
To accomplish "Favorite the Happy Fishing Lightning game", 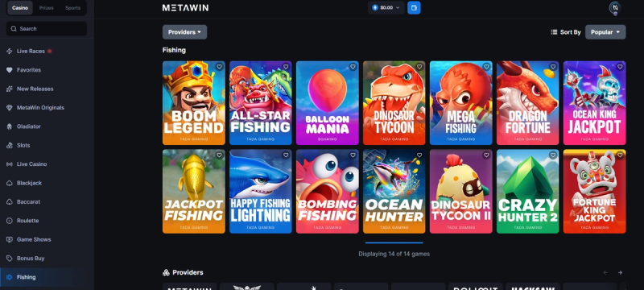I will pyautogui.click(x=286, y=155).
